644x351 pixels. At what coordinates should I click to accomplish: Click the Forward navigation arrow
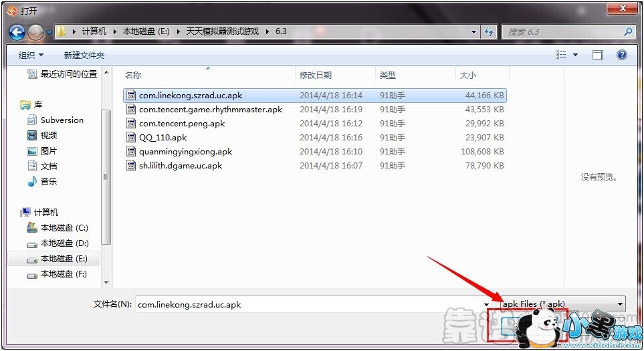click(35, 32)
